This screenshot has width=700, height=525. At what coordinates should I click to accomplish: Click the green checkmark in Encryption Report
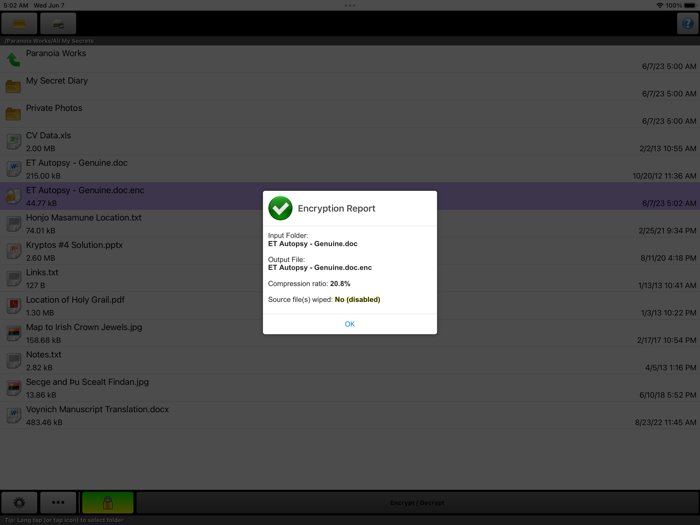click(x=280, y=208)
